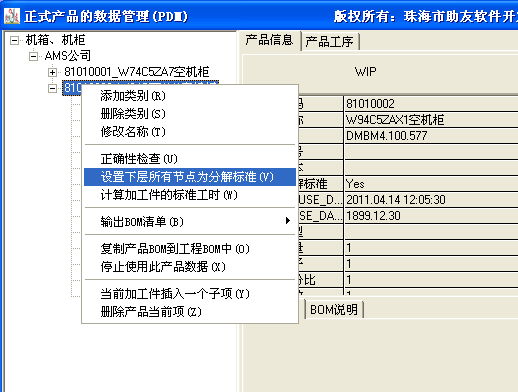518x392 pixels.
Task: Click the DMBM4.100.577 value field
Action: point(431,136)
